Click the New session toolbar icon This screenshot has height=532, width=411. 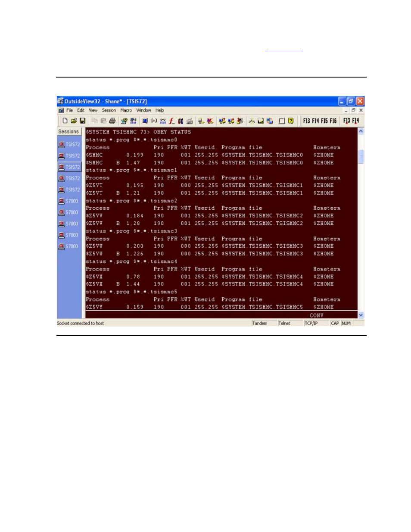point(65,121)
